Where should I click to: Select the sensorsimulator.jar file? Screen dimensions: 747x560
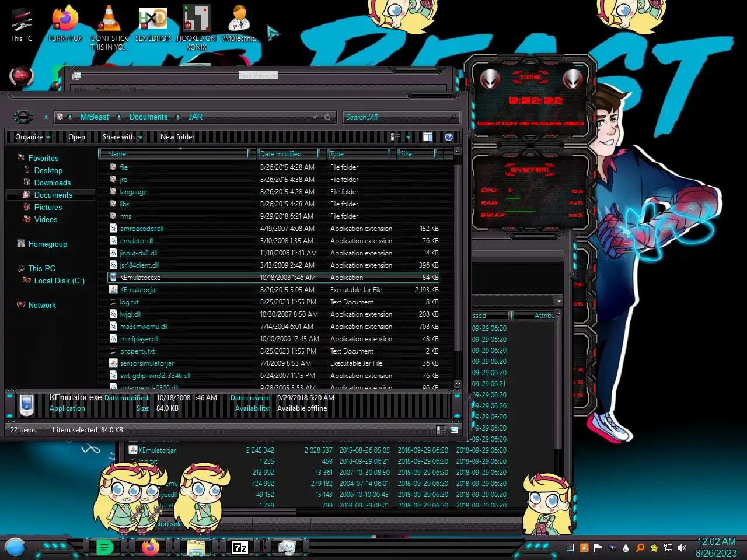coord(146,363)
